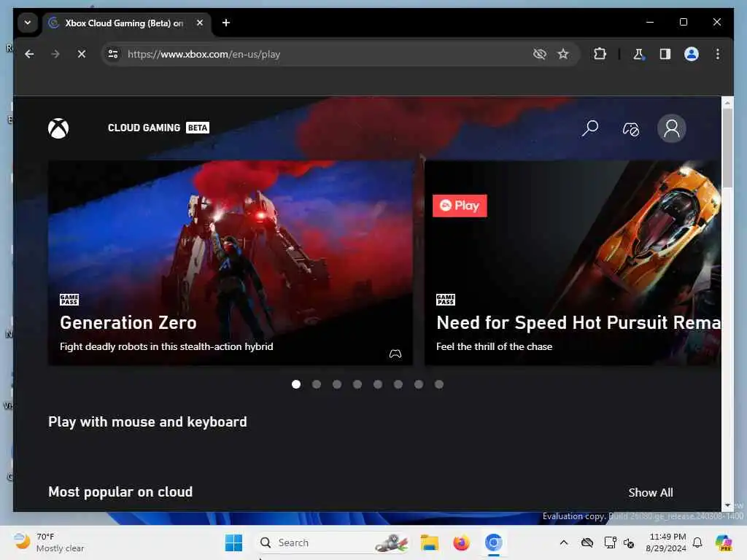
Task: Open the Generation Zero featured card
Action: (x=231, y=262)
